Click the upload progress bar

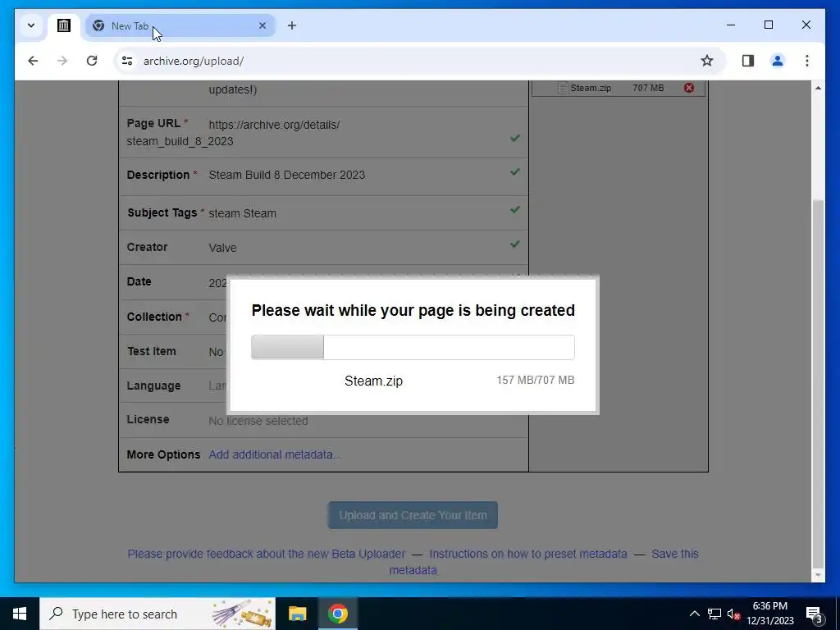(413, 347)
